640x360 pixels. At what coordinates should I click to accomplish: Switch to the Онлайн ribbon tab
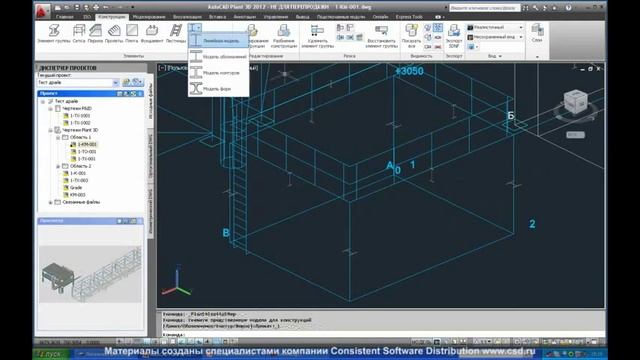tap(380, 17)
